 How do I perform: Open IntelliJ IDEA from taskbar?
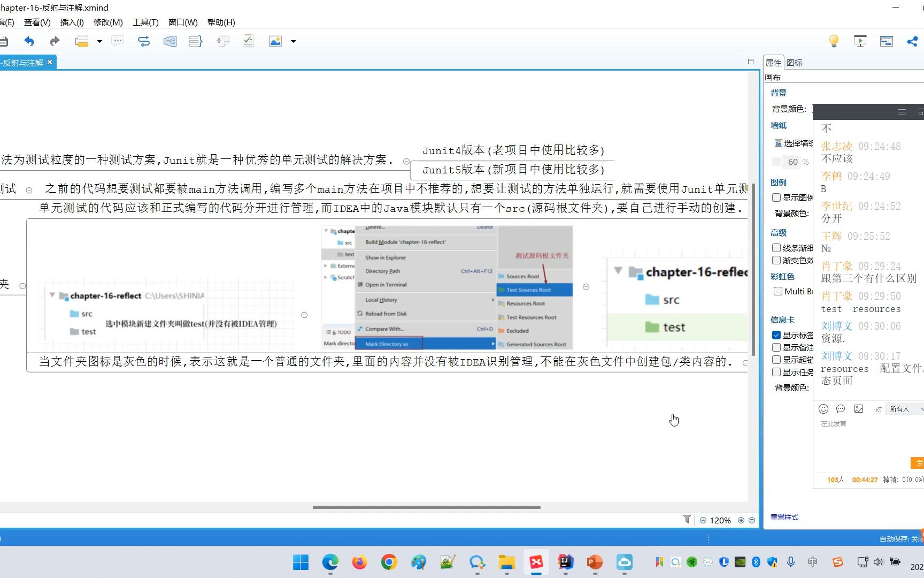pyautogui.click(x=565, y=562)
